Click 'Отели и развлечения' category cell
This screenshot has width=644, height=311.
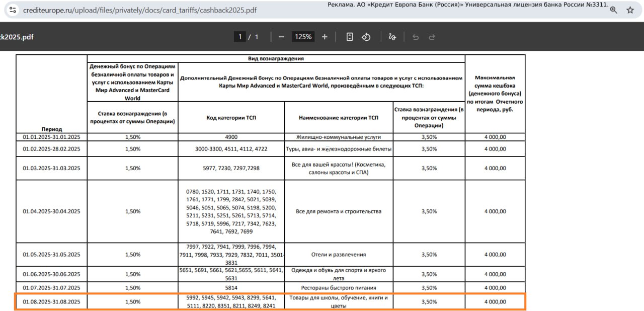coord(338,255)
